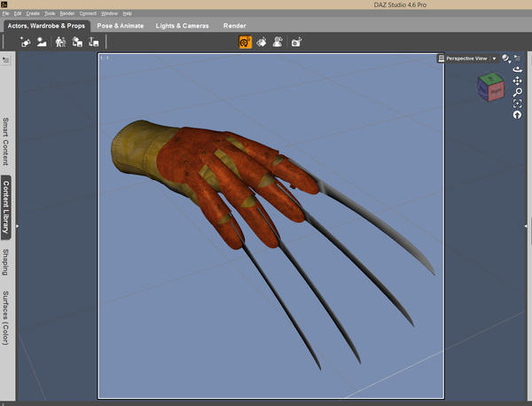
Task: Click the people figures toolbar icon
Action: pos(60,42)
